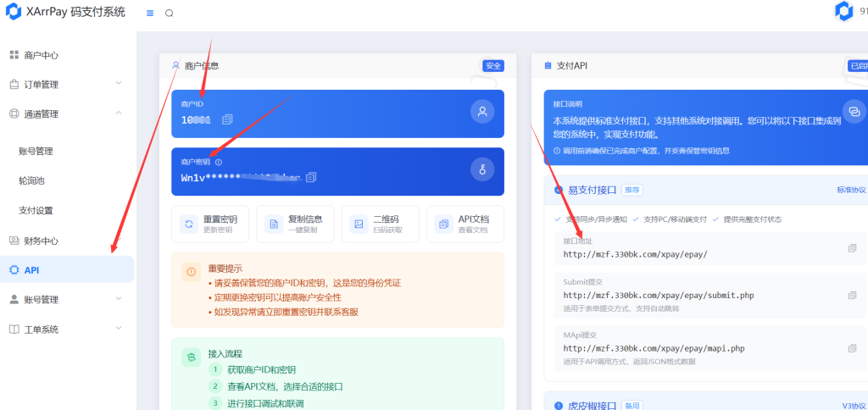The height and width of the screenshot is (410, 868).
Task: Copy the 接口地址 epay URL
Action: 852,248
